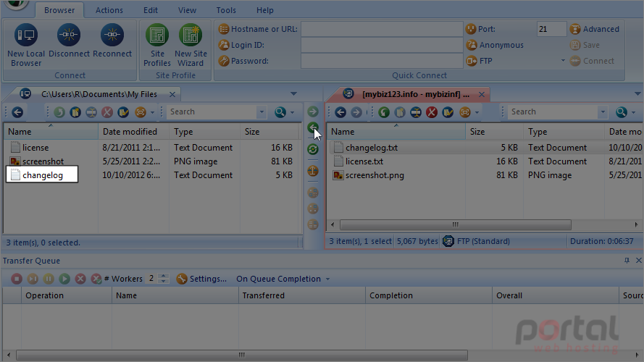Click orange view icon in remote toolbar
This screenshot has height=362, width=644.
(x=465, y=112)
